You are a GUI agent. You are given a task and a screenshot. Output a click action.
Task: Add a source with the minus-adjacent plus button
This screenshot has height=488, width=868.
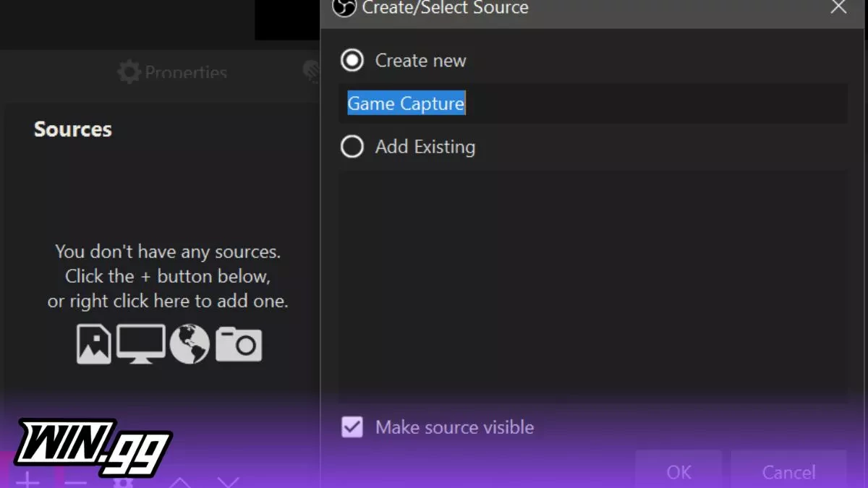click(x=27, y=481)
